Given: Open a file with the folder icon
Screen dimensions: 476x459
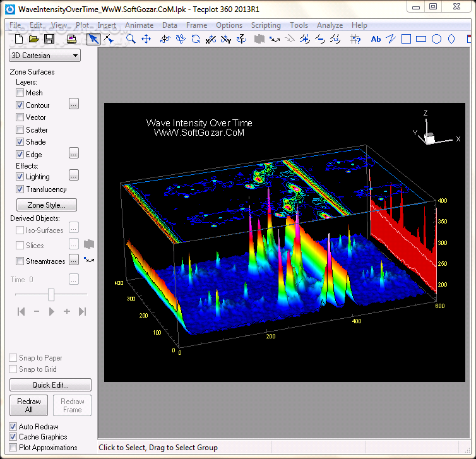Looking at the screenshot, I should [33, 39].
